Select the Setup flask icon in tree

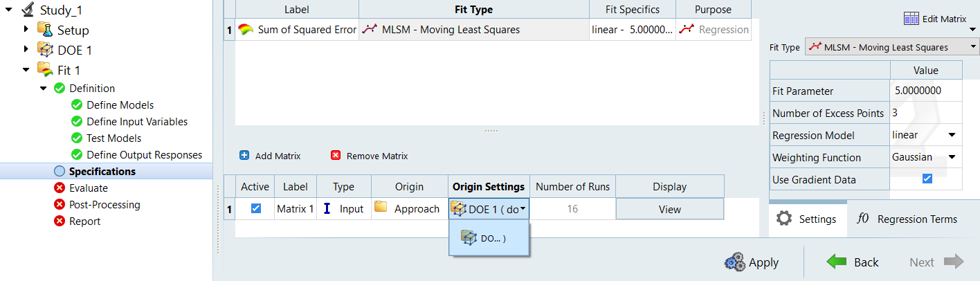[x=45, y=30]
